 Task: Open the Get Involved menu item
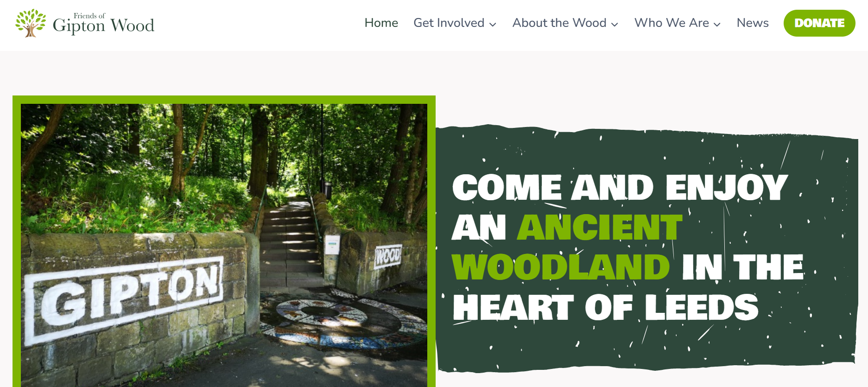coord(449,23)
